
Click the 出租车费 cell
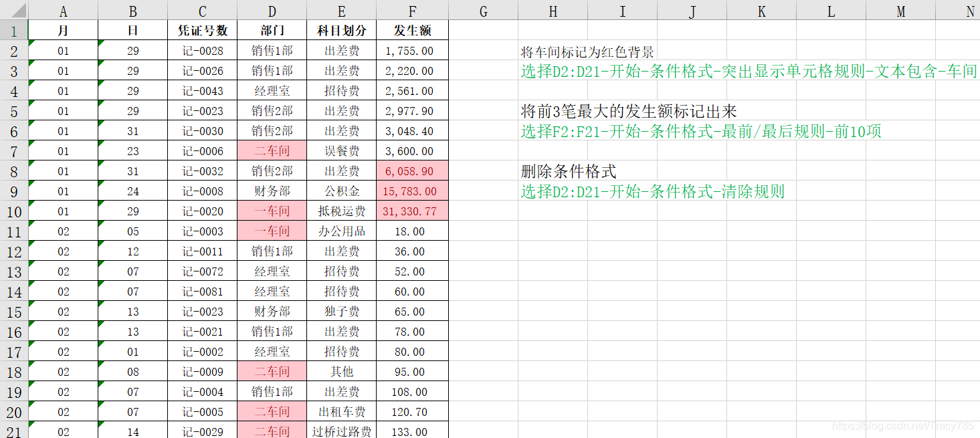click(x=341, y=411)
